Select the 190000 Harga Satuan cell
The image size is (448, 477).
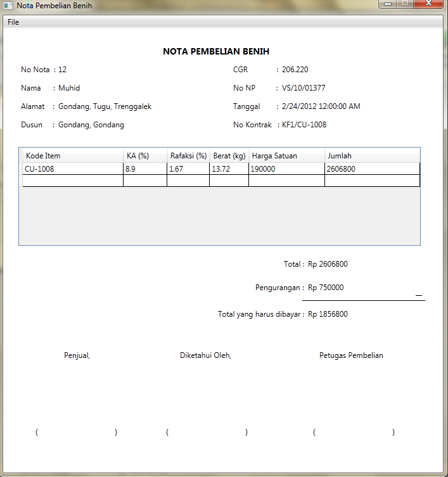click(x=286, y=169)
